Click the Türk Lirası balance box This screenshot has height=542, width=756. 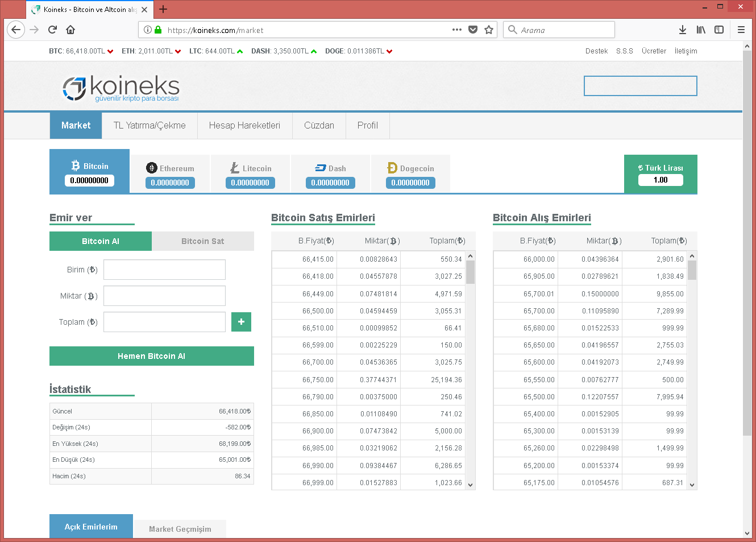point(661,174)
